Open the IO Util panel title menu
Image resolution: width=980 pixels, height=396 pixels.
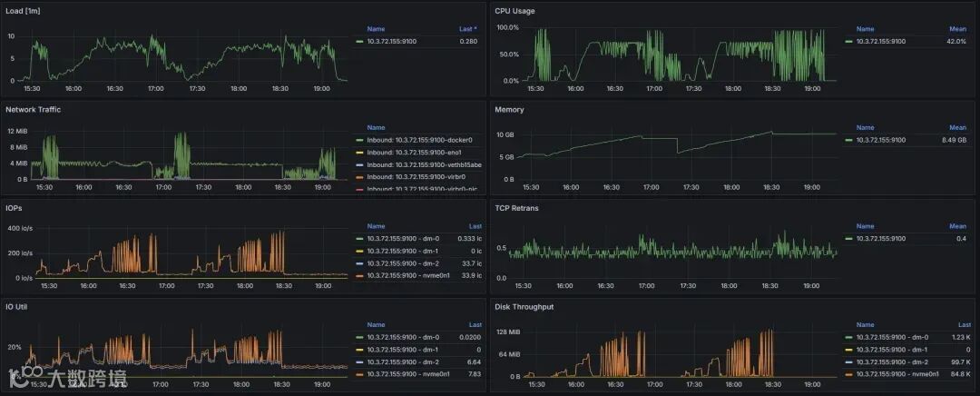coord(16,307)
